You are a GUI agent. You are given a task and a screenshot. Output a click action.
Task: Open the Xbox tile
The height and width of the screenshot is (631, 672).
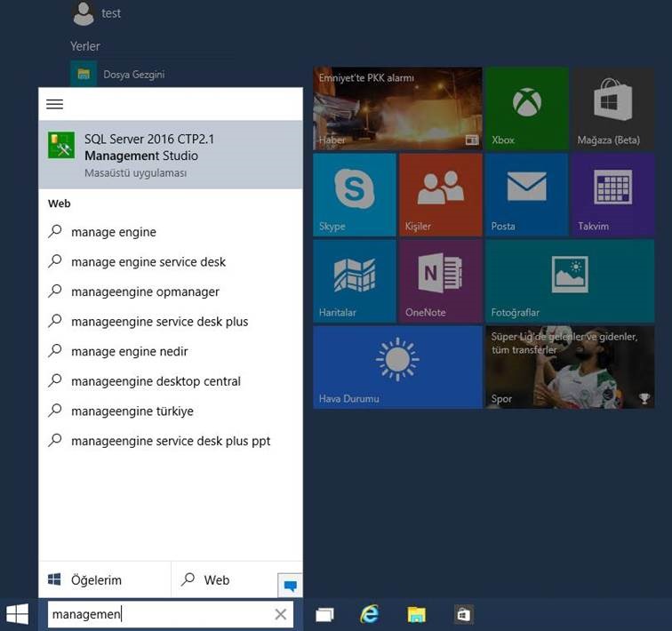527,108
